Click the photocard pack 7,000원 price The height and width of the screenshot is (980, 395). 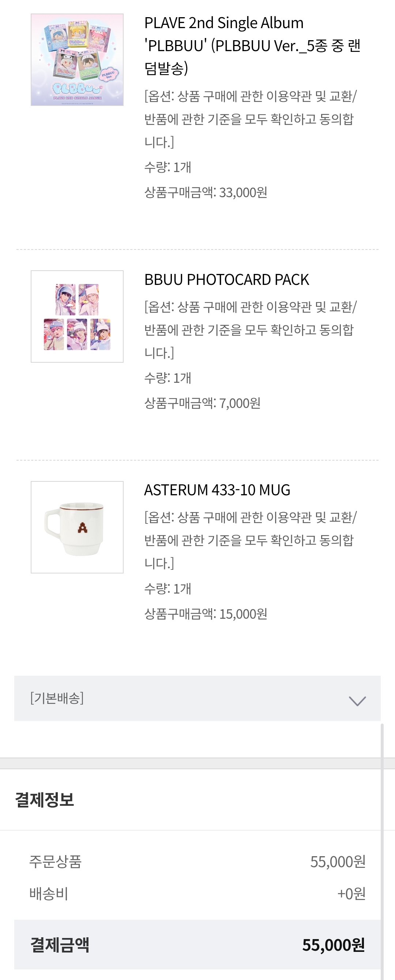coord(240,403)
